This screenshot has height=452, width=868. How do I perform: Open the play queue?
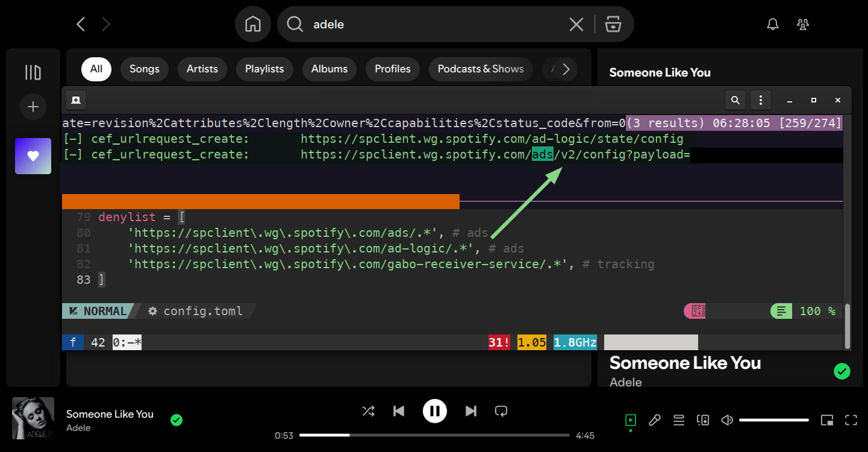point(679,420)
